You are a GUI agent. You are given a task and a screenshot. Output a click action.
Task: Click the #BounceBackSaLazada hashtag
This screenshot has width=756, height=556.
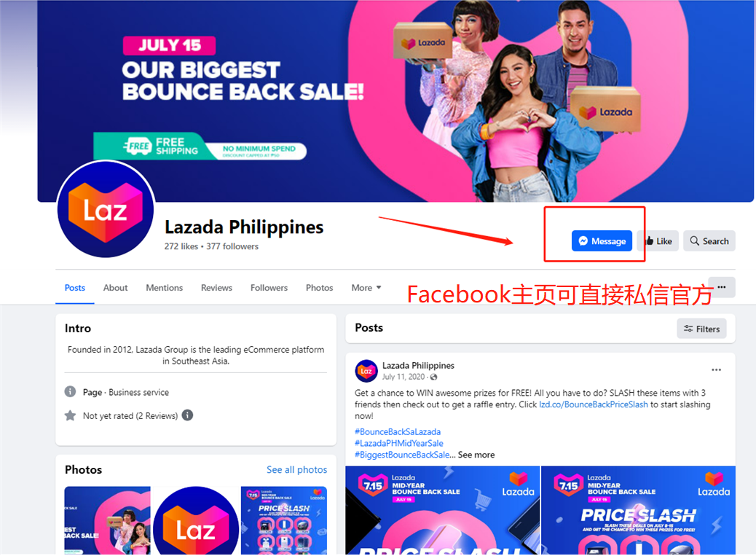point(398,431)
